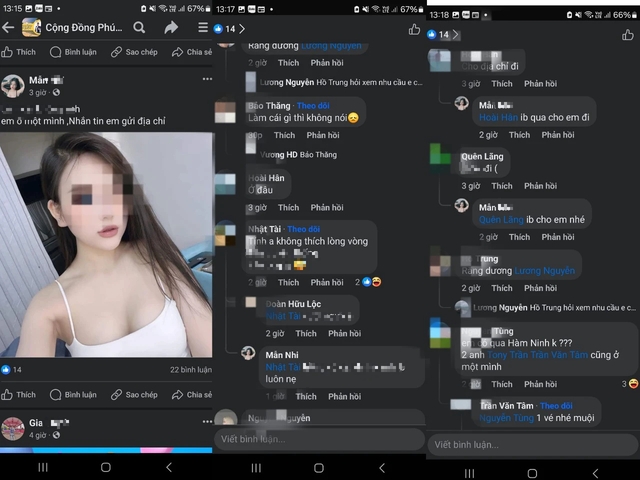Viewport: 640px width, 480px height.
Task: Open the 22 bình luận comments link
Action: [190, 369]
